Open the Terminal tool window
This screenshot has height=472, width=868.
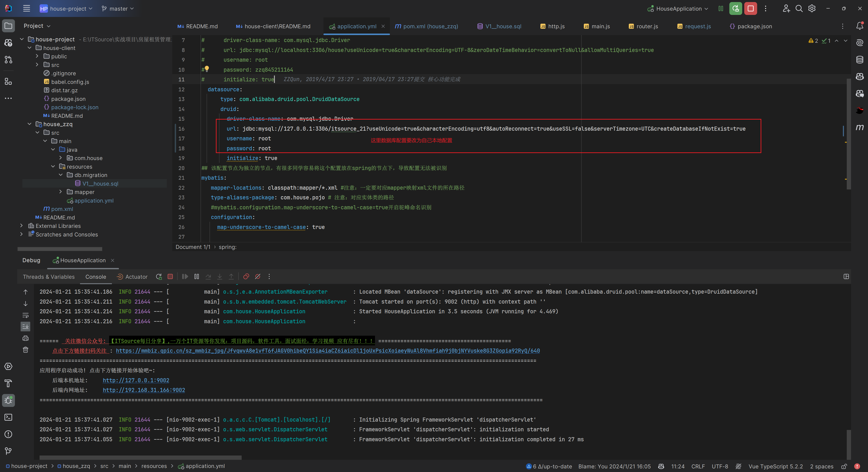point(8,417)
